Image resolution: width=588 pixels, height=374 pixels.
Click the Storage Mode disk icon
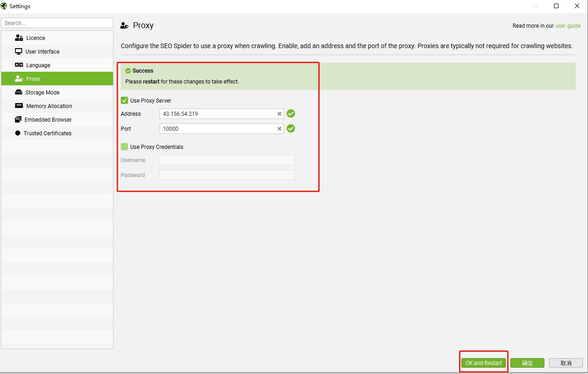click(19, 93)
